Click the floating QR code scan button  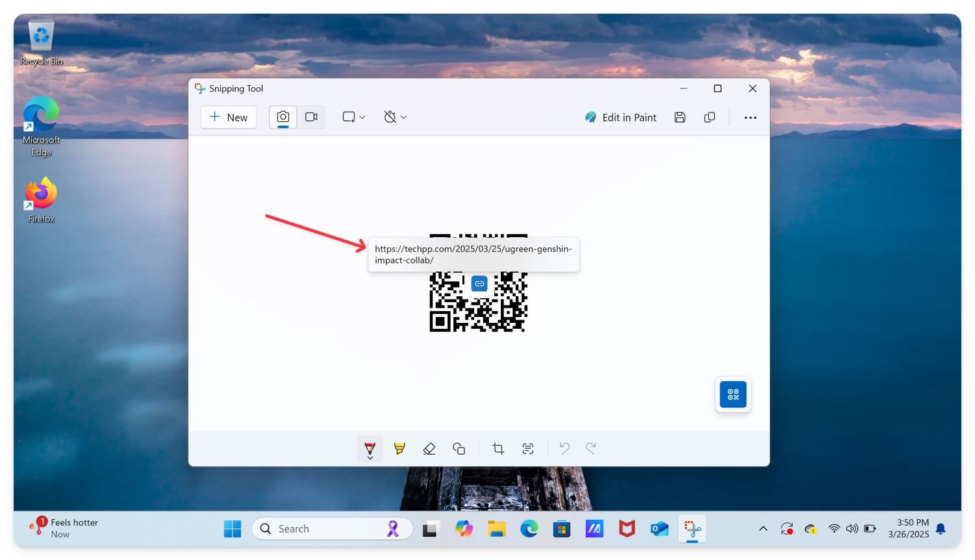733,394
